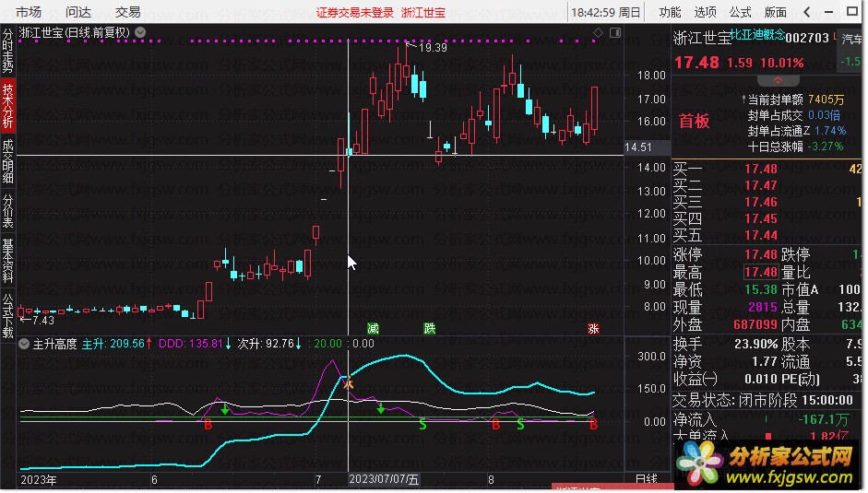Click the 7.43 low price label
This screenshot has height=493, width=868.
point(43,320)
